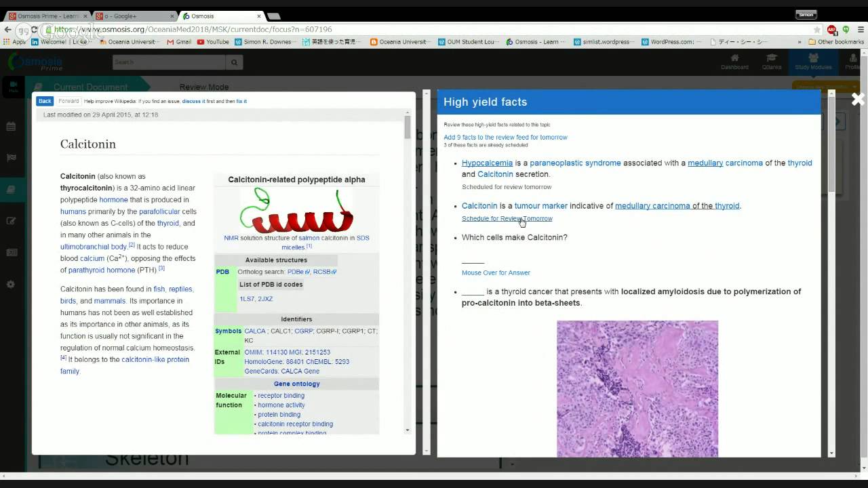Screen dimensions: 868x488
Task: Open the Hypocalcemia link in facts
Action: pos(487,163)
